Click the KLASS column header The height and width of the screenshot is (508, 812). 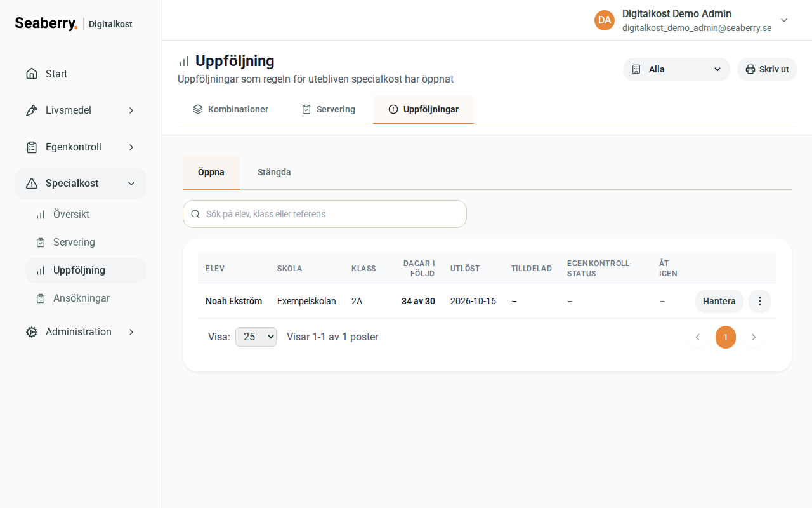[x=363, y=269]
